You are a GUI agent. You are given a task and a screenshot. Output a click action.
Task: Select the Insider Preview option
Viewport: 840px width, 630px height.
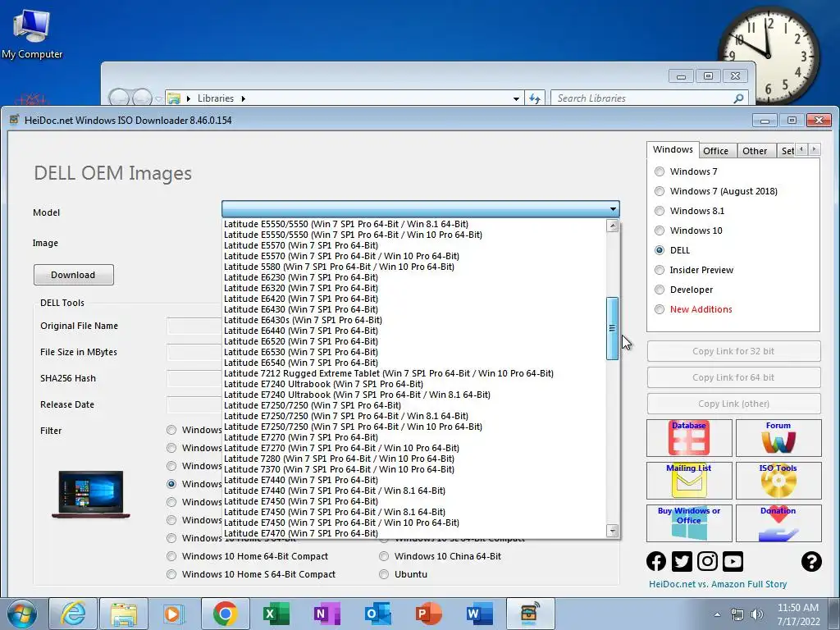coord(660,270)
